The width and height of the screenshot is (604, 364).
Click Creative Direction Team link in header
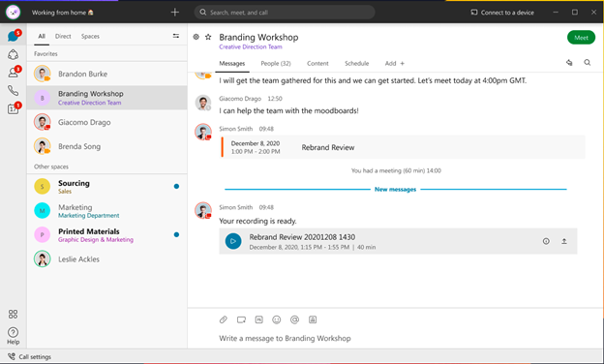point(251,47)
